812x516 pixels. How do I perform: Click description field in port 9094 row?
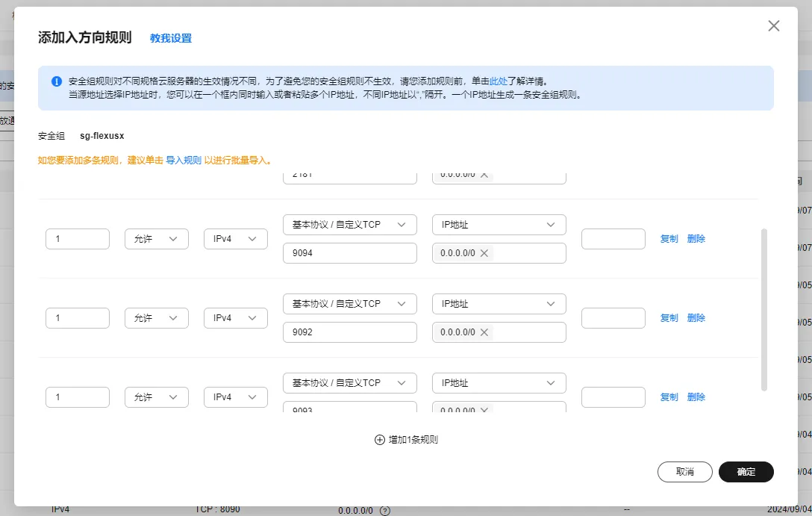pos(613,239)
